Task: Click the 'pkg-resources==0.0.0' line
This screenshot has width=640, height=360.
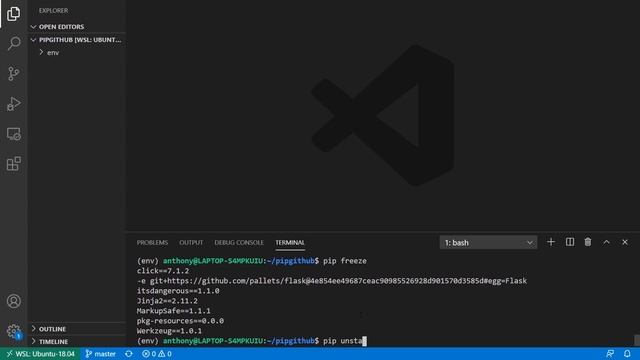Action: [x=180, y=321]
